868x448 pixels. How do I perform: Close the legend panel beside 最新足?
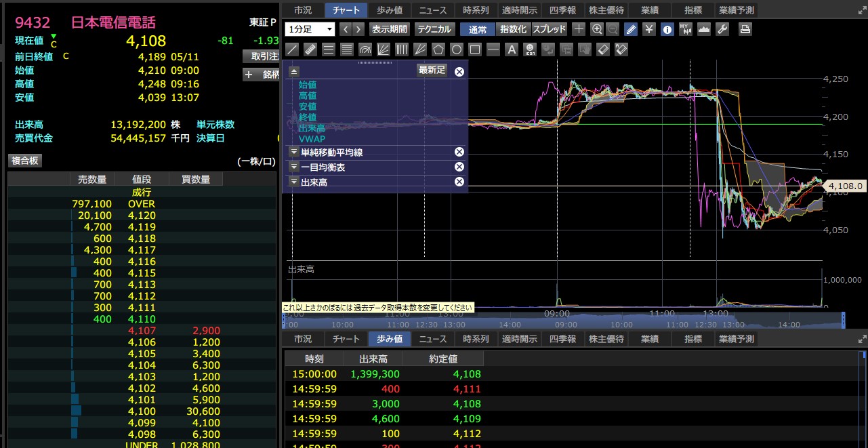point(459,71)
